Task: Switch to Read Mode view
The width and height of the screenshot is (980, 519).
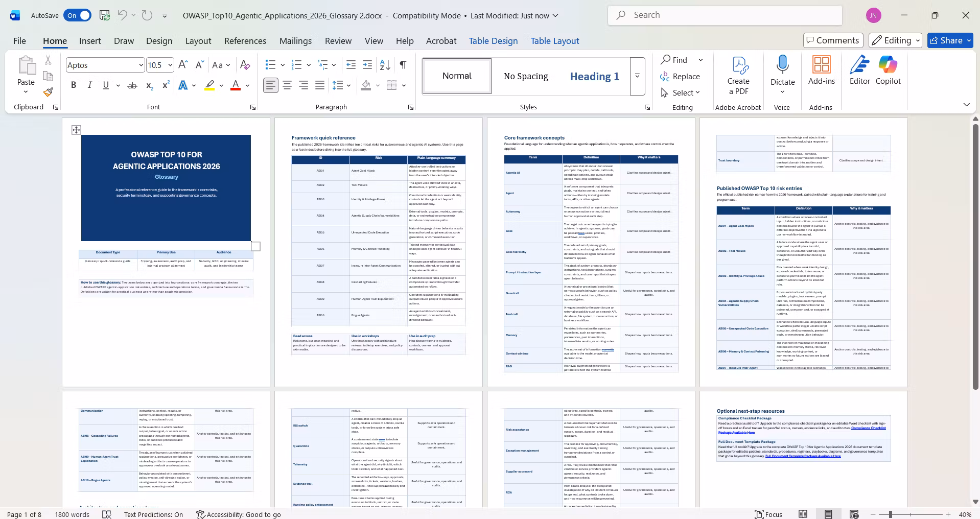Action: [x=803, y=514]
